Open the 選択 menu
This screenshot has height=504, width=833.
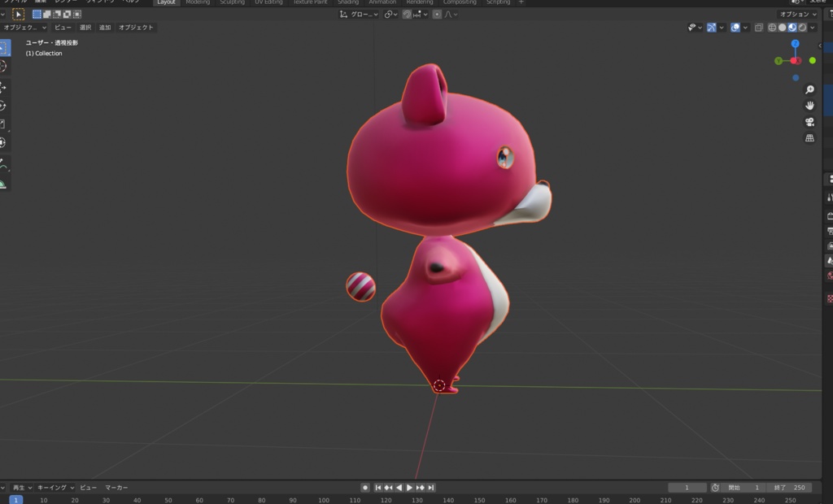pyautogui.click(x=85, y=28)
